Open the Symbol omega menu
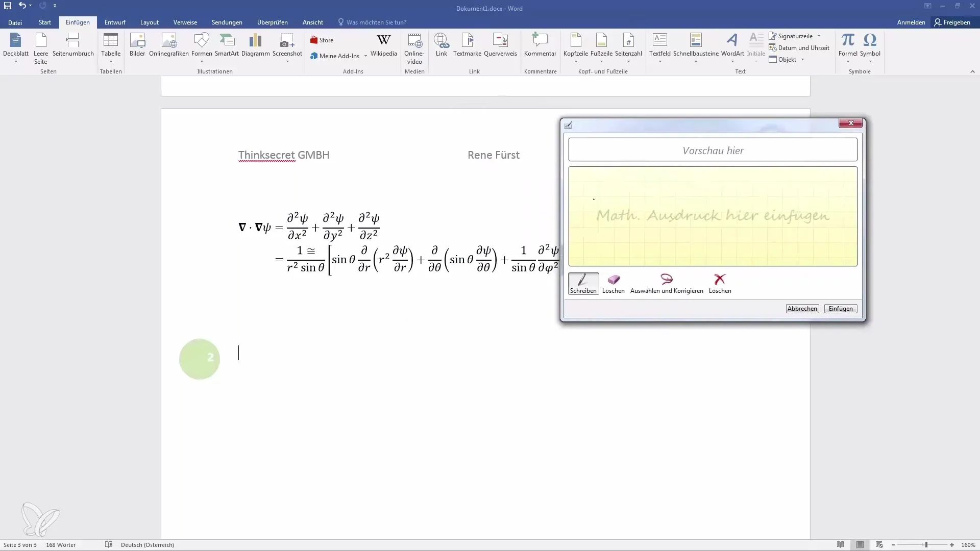Screen dimensions: 980x551 point(870,48)
